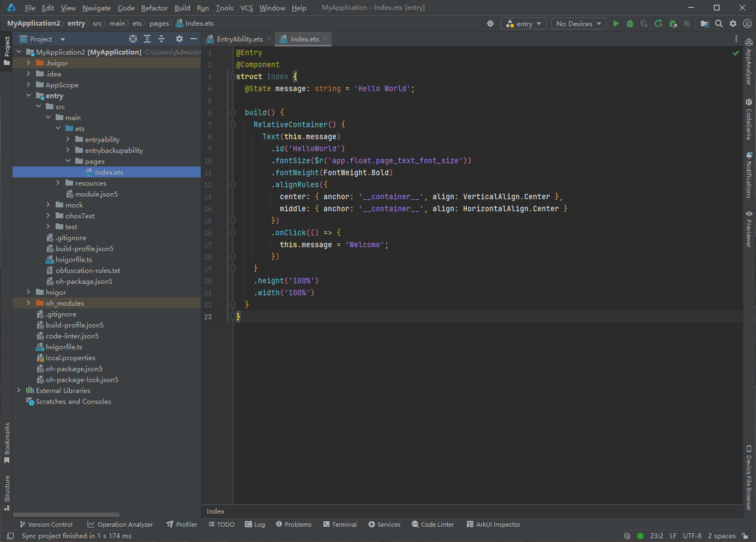The image size is (756, 542).
Task: Open the Build menu
Action: pyautogui.click(x=182, y=8)
